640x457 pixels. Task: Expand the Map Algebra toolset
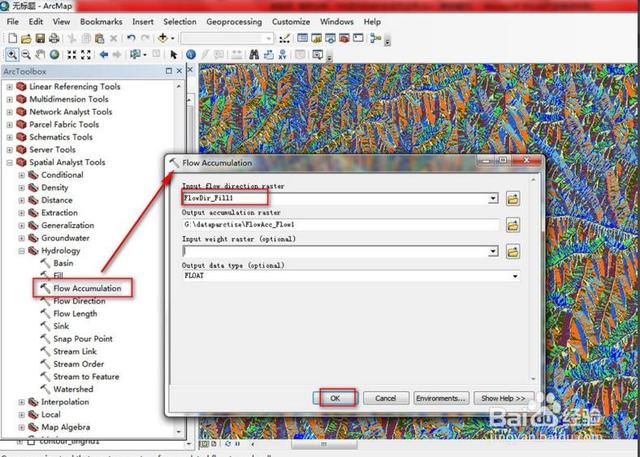[x=22, y=428]
